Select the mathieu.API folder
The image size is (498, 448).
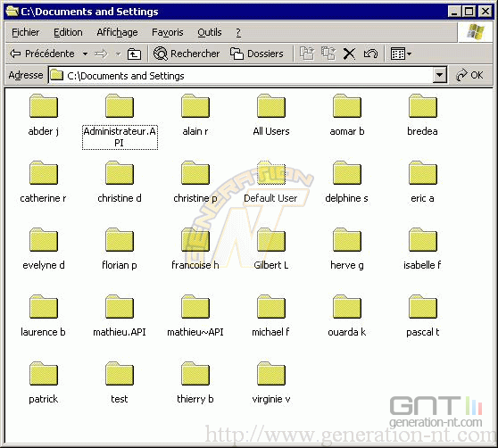click(120, 316)
